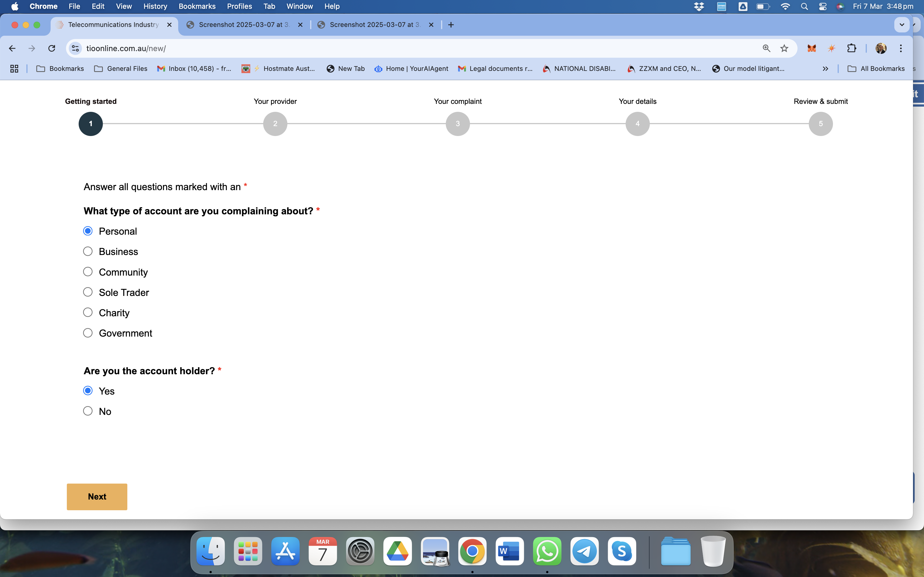Open the tab search dropdown arrow
This screenshot has width=924, height=577.
(901, 25)
